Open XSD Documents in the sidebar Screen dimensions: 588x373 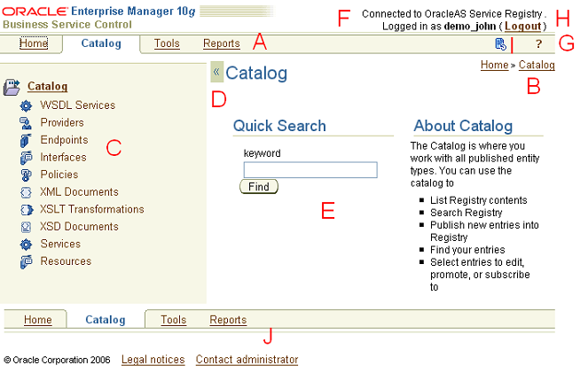click(x=79, y=227)
